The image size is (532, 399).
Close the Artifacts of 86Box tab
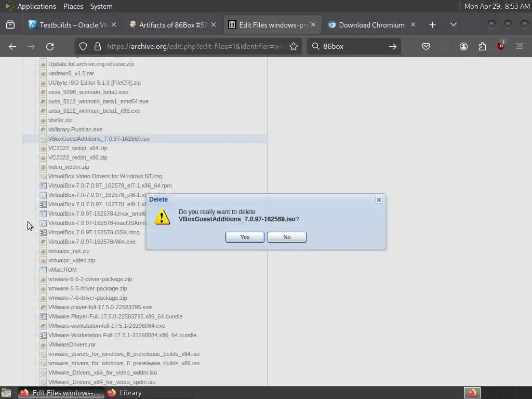214,25
